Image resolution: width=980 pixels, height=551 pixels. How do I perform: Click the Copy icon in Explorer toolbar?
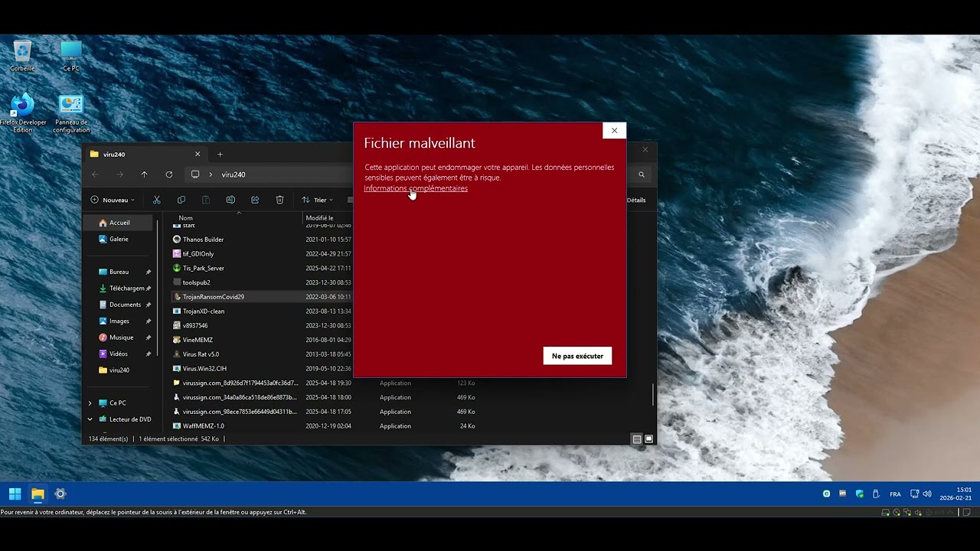[181, 200]
